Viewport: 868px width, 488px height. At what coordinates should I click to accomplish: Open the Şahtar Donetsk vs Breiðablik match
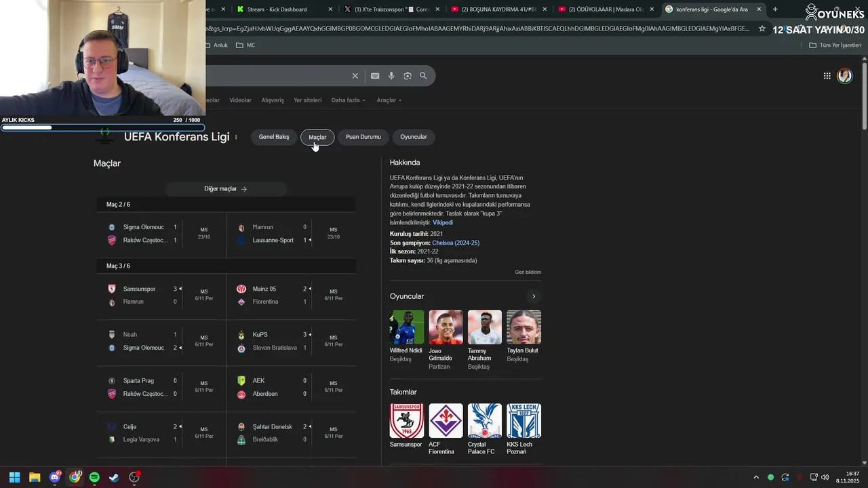point(292,433)
